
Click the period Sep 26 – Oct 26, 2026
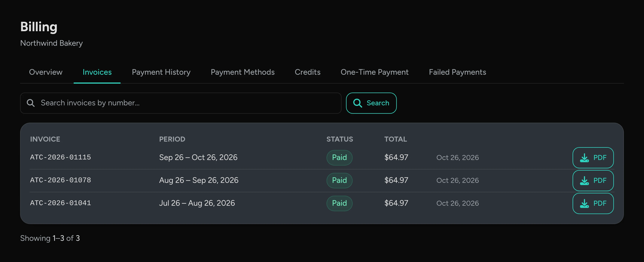[x=198, y=157]
